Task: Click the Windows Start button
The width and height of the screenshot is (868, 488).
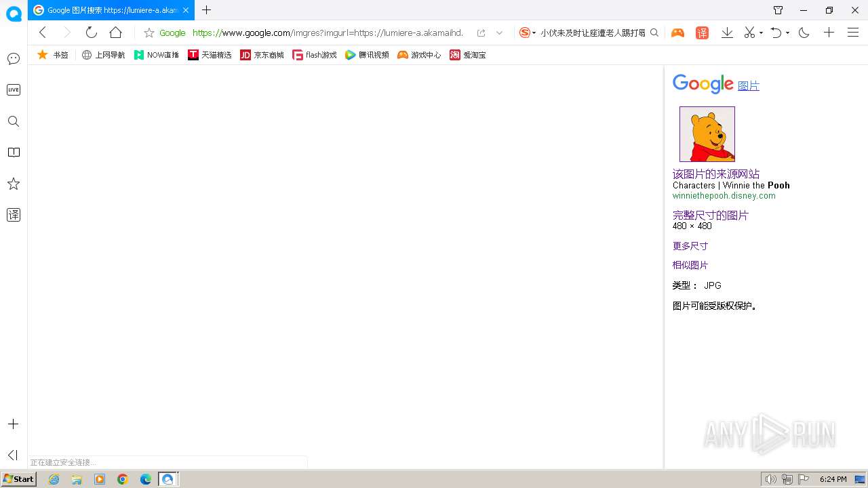Action: (18, 479)
